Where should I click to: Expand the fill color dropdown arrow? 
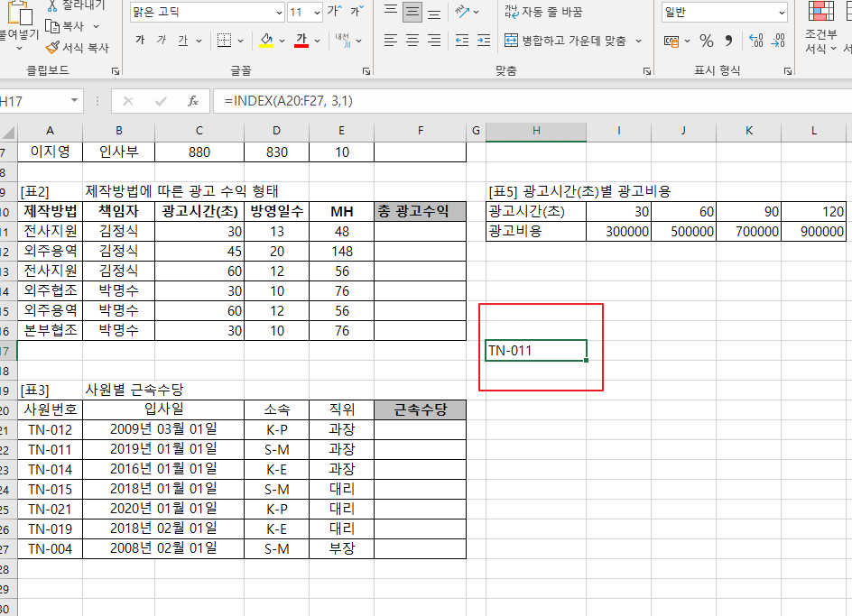282,41
